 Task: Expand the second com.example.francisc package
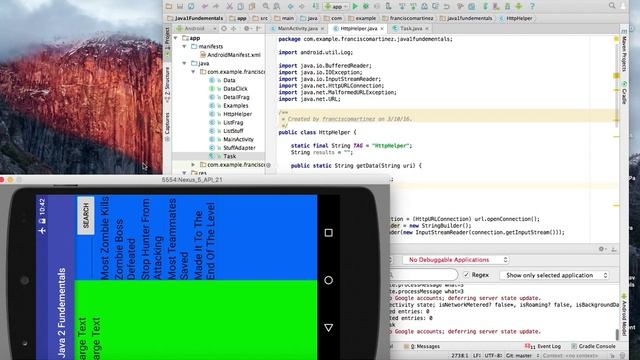(193, 164)
